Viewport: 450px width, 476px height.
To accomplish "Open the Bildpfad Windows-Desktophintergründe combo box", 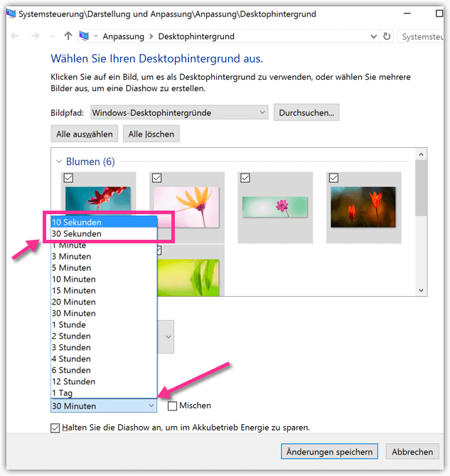I will 179,112.
